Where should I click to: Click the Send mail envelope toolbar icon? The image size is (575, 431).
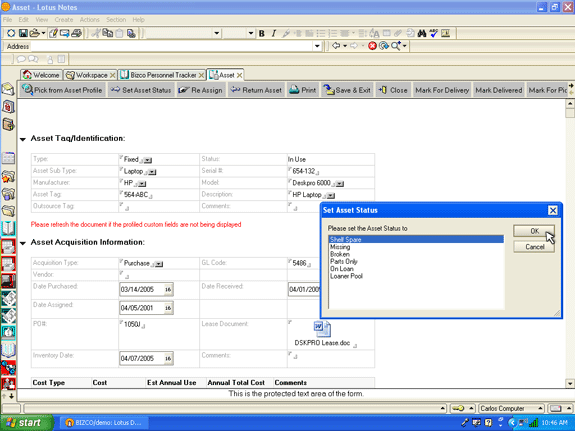click(65, 33)
